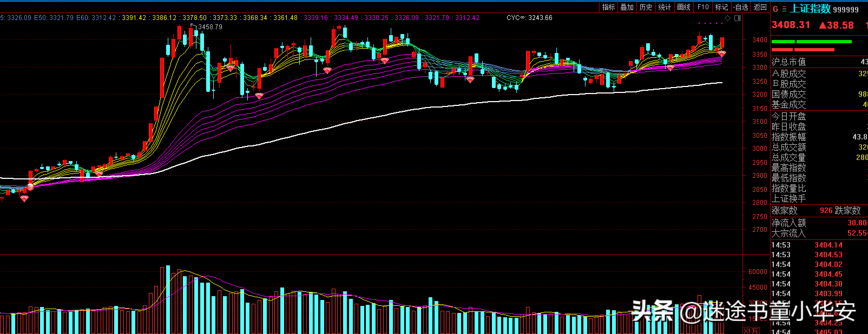
Task: Select the 上证换手 row label
Action: (x=788, y=198)
